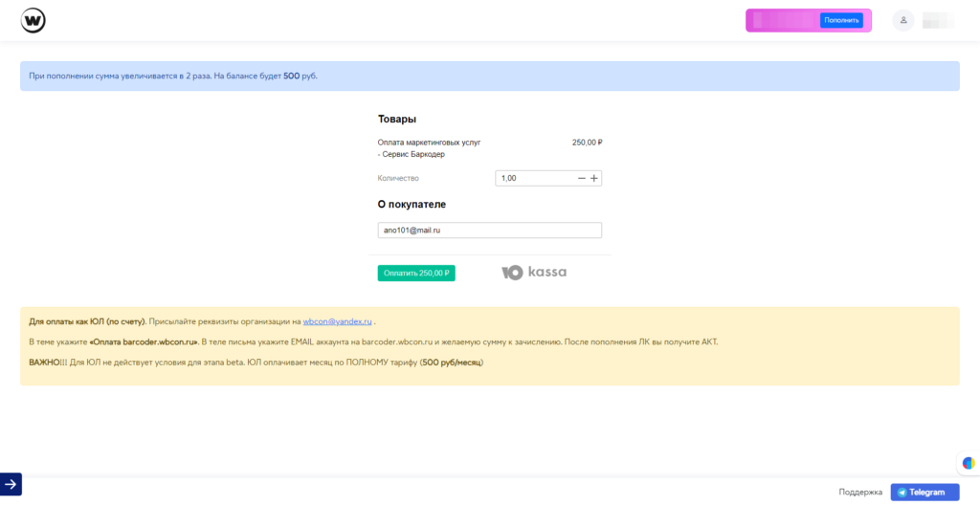Click the quantity field showing 1,00
The width and height of the screenshot is (980, 506).
(548, 179)
